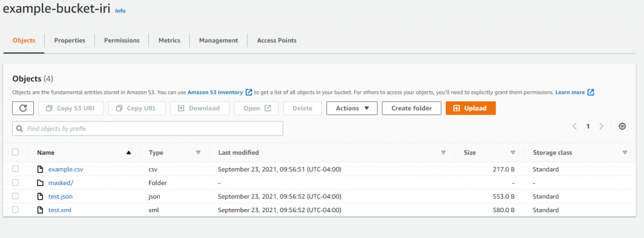Select all objects with header checkbox
Image resolution: width=644 pixels, height=238 pixels.
16,152
